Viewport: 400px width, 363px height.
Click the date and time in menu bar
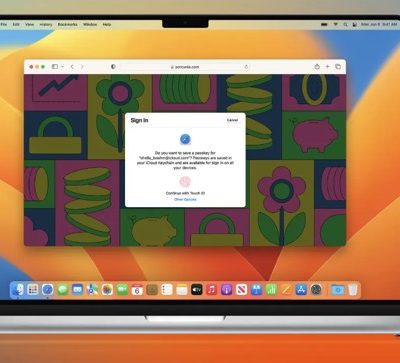coord(379,24)
